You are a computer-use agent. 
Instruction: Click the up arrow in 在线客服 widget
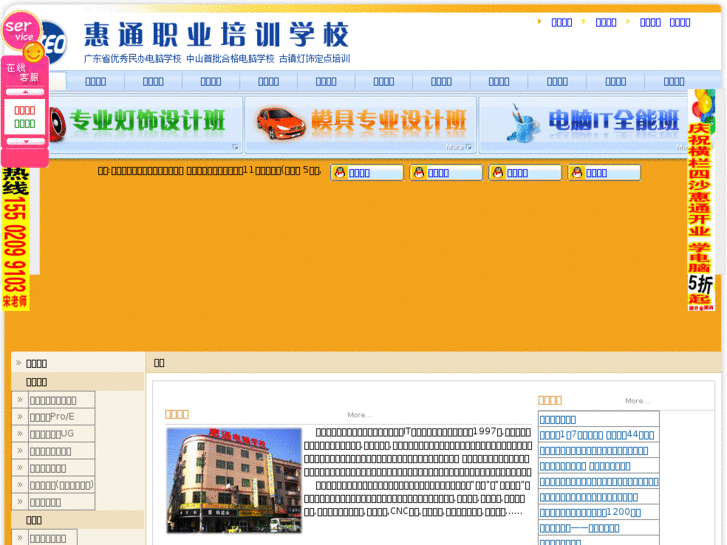click(x=26, y=92)
